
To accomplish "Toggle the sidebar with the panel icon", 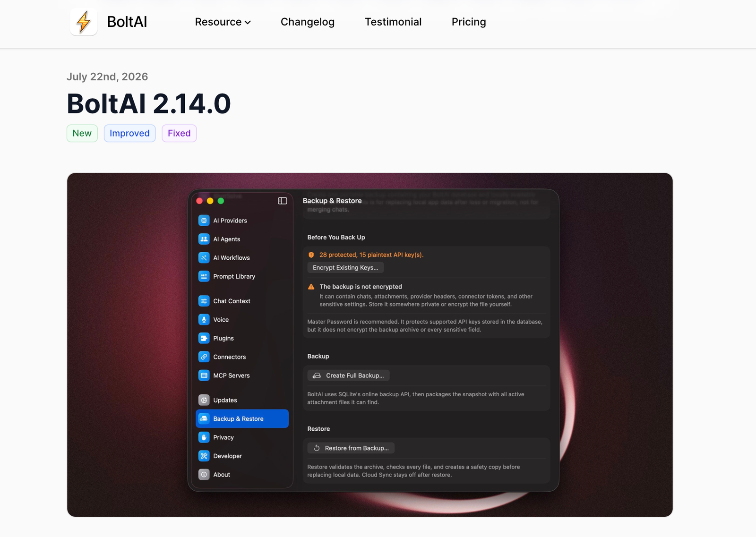I will (283, 201).
